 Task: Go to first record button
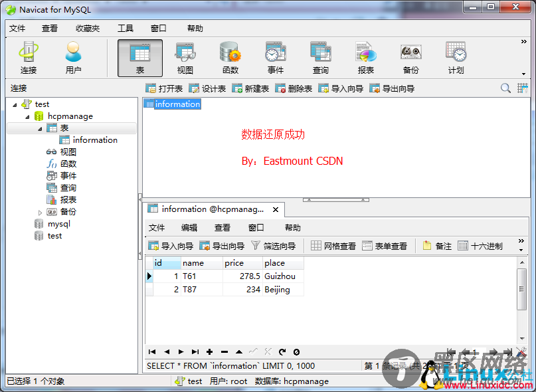[152, 351]
